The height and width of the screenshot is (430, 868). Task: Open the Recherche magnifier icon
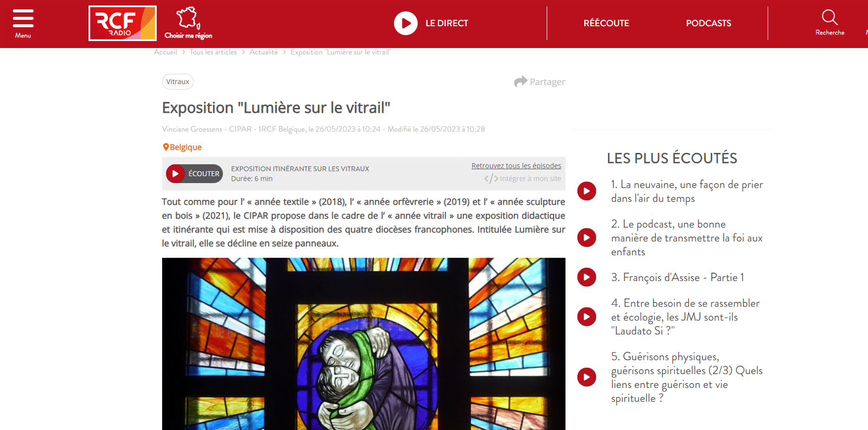[x=829, y=17]
